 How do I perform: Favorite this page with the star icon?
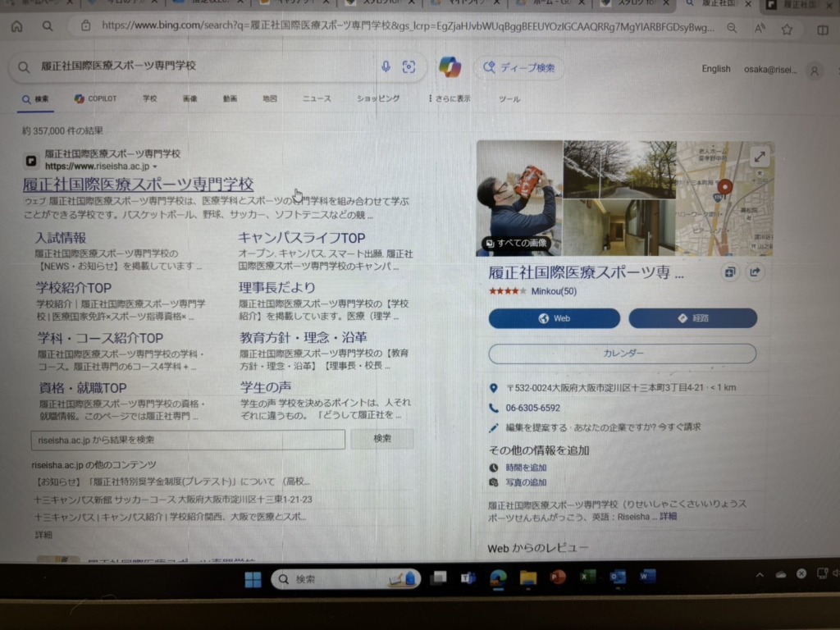(x=787, y=29)
